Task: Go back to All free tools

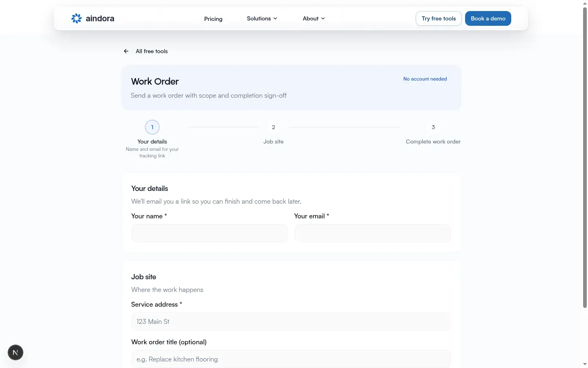Action: point(152,51)
